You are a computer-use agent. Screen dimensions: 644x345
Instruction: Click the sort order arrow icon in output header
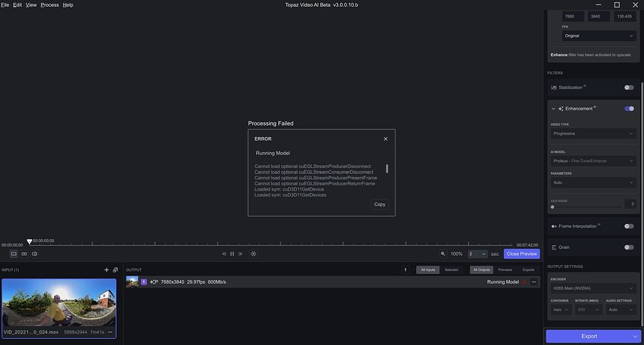tap(405, 269)
